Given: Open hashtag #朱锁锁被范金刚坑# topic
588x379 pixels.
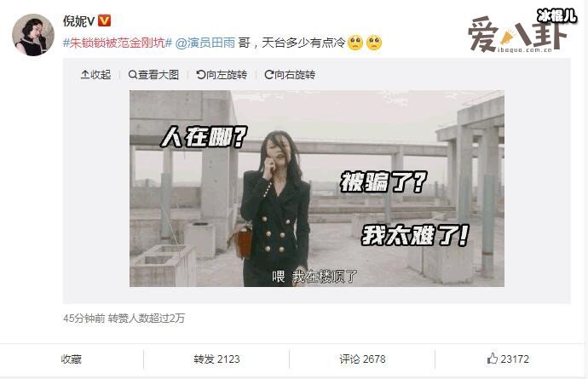Looking at the screenshot, I should point(118,43).
